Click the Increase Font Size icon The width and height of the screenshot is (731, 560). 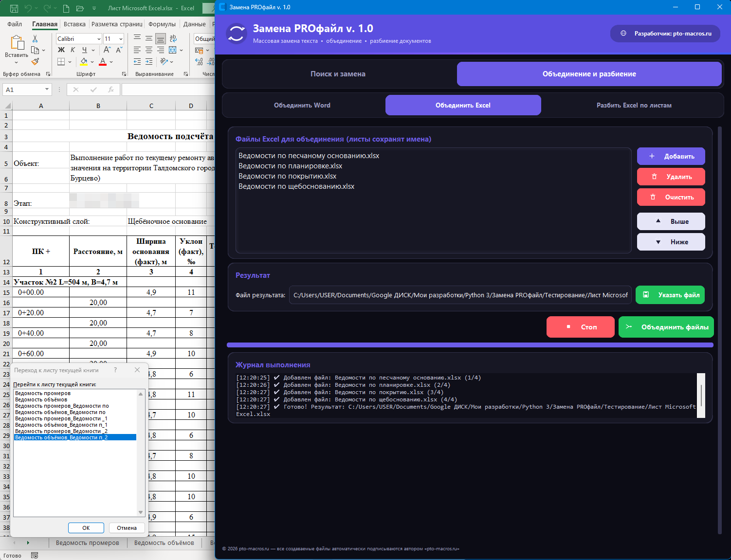coord(107,50)
